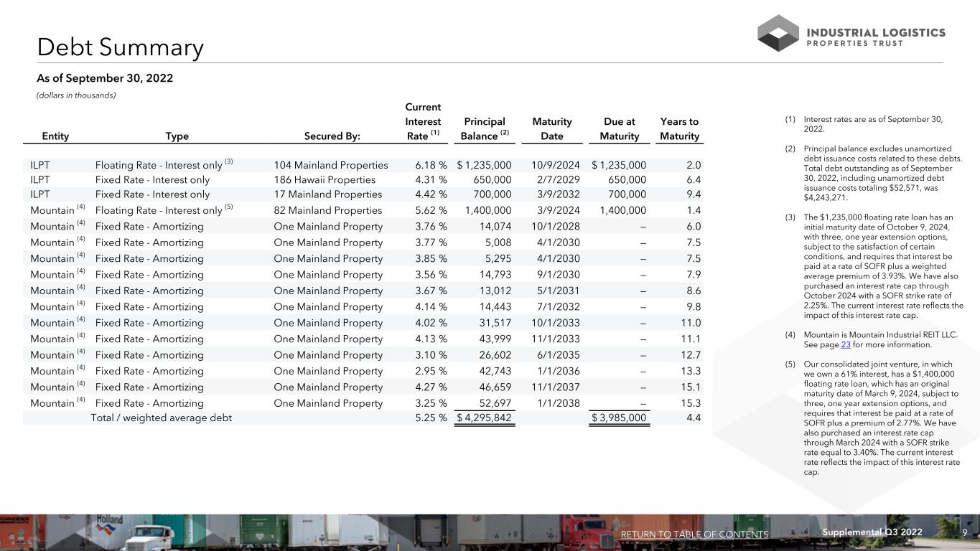Select the Total / weighted average debt label
The width and height of the screenshot is (980, 551).
tap(161, 418)
